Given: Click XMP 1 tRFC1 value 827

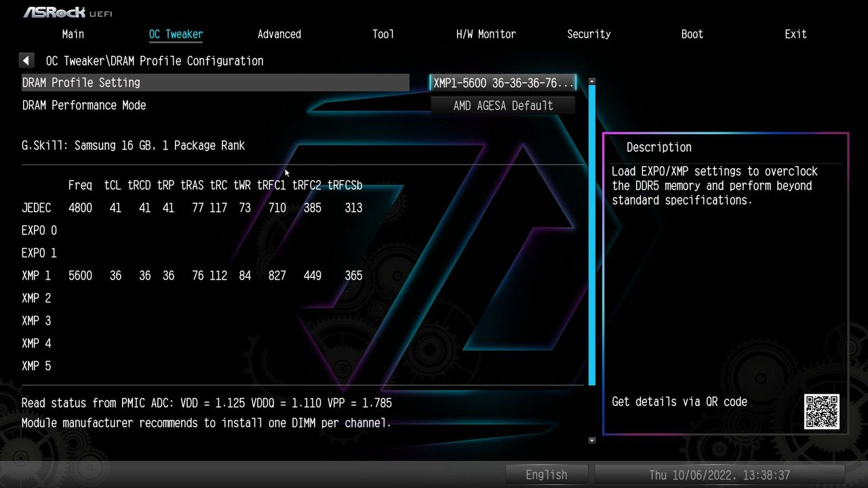Looking at the screenshot, I should 277,276.
